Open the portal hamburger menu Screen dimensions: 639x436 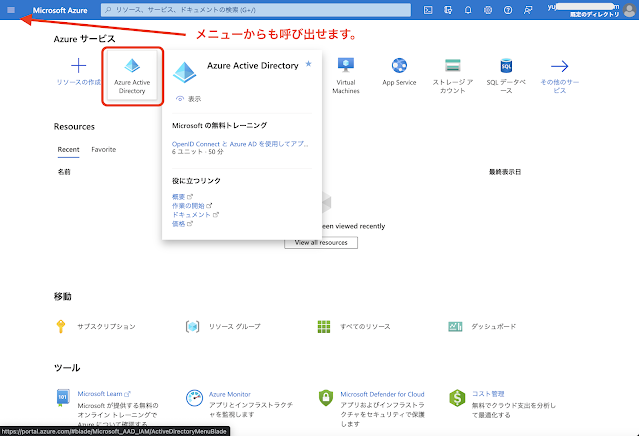click(11, 10)
